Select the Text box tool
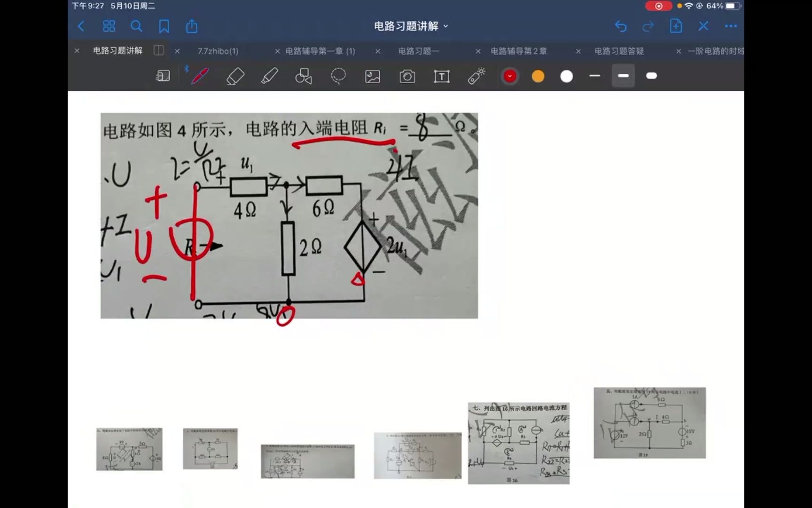 (442, 76)
